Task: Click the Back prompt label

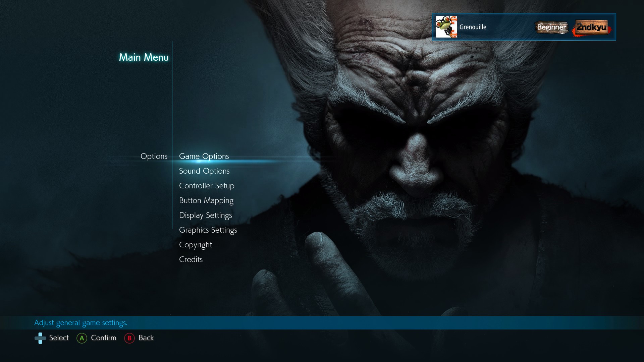Action: tap(146, 338)
